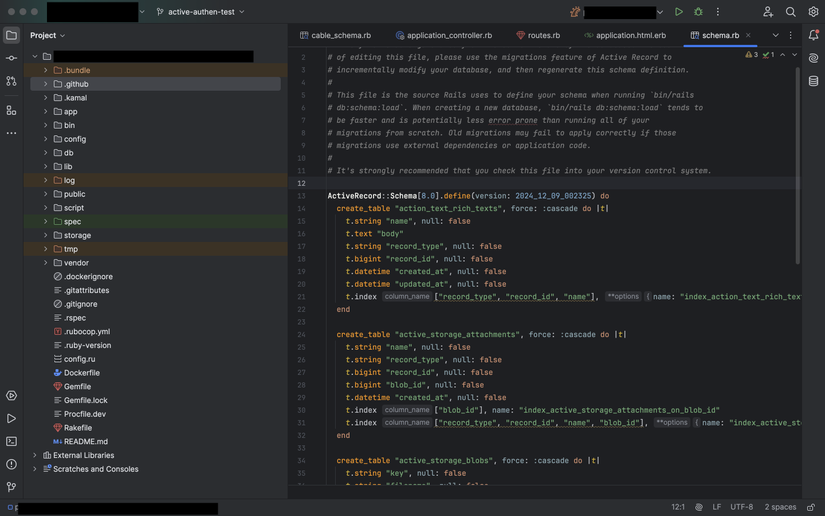Toggle the read-only lock in the status bar
This screenshot has width=825, height=516.
click(811, 507)
